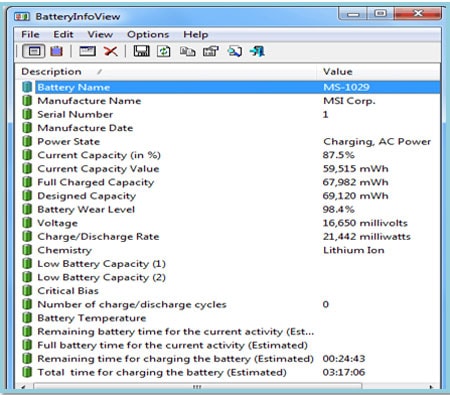Click the 67,982 mWh value
The image size is (450, 395).
[355, 182]
